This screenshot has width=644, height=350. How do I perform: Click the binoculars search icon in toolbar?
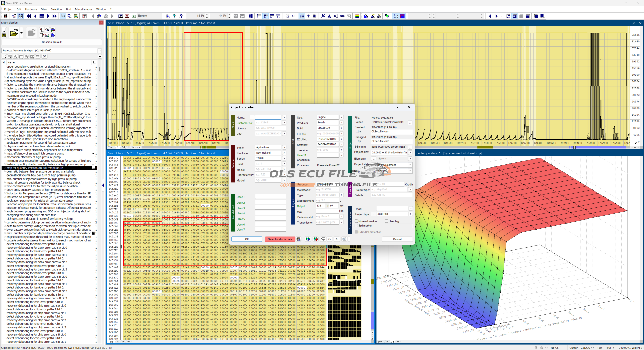pos(99,16)
